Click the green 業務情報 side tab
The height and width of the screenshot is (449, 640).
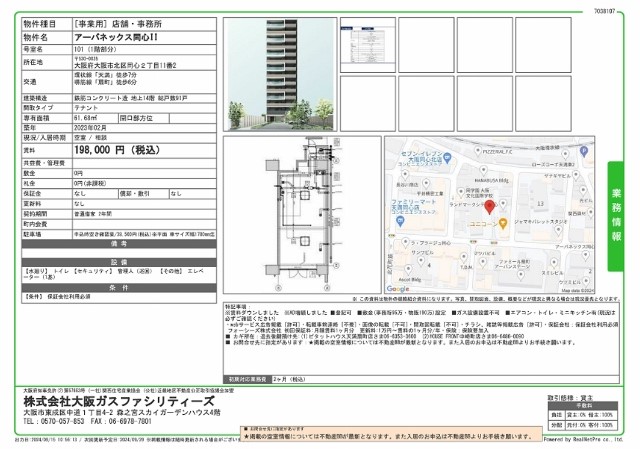click(616, 216)
